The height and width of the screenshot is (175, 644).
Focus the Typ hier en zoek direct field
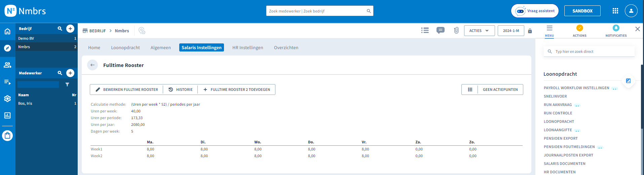tap(589, 51)
